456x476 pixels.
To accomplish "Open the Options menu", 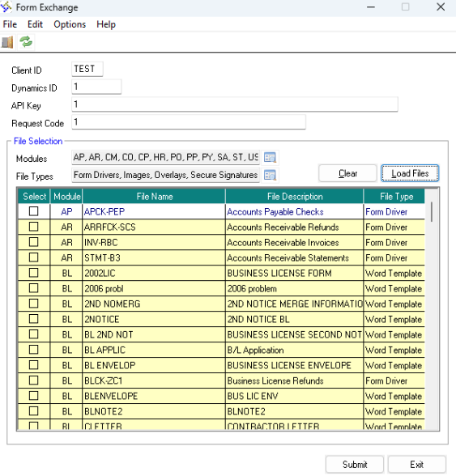I will point(70,24).
